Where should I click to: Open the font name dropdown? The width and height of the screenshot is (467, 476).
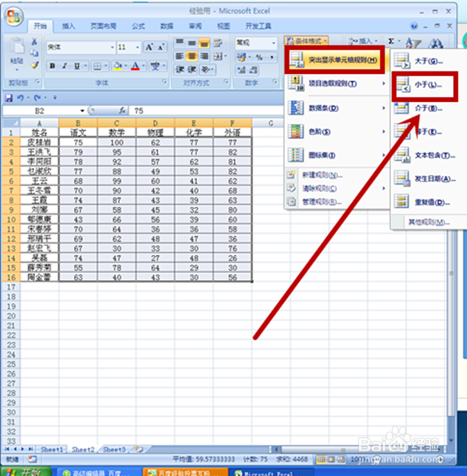(112, 47)
